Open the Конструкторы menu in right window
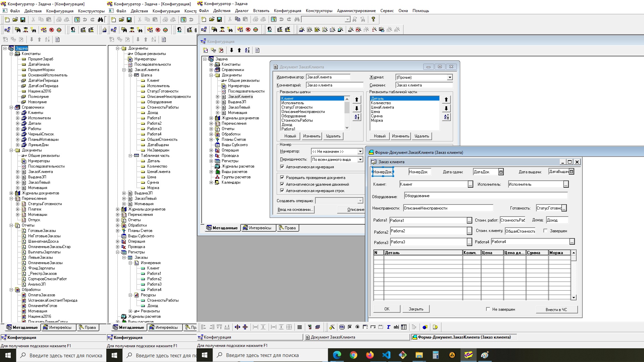The width and height of the screenshot is (644, 362). tap(319, 11)
